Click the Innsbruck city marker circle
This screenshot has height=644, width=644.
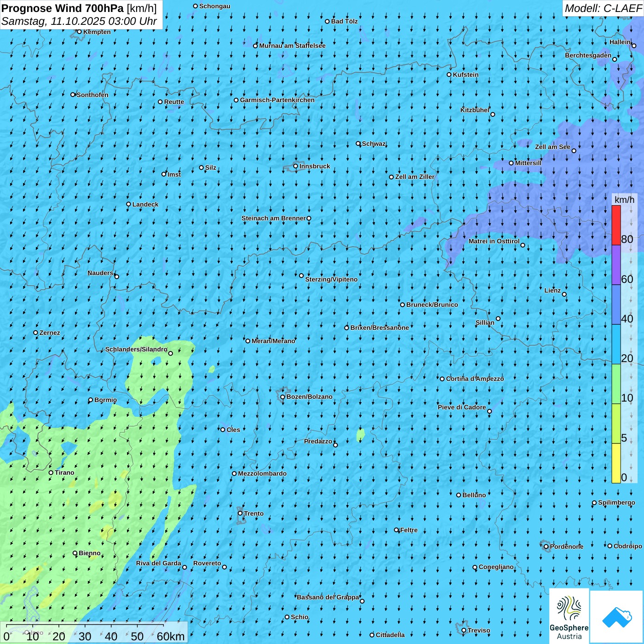(296, 166)
